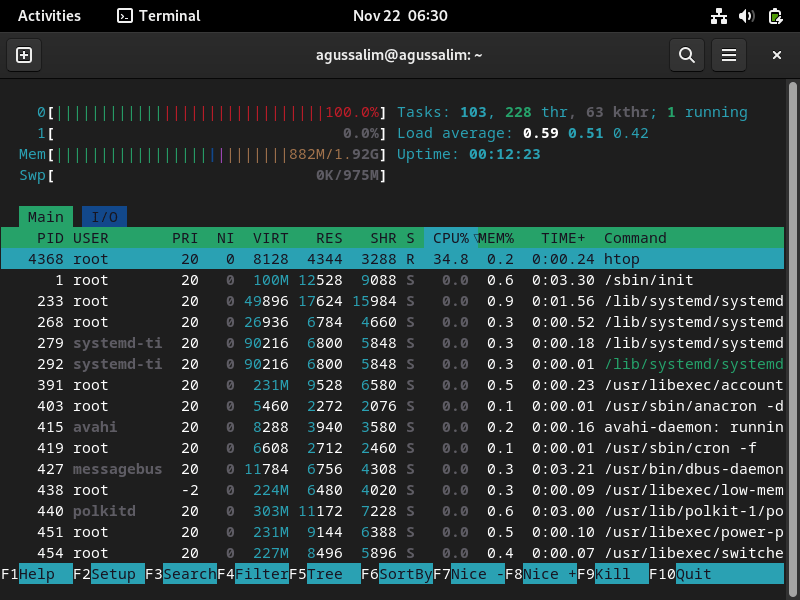
Task: Close the terminal window
Action: click(777, 55)
